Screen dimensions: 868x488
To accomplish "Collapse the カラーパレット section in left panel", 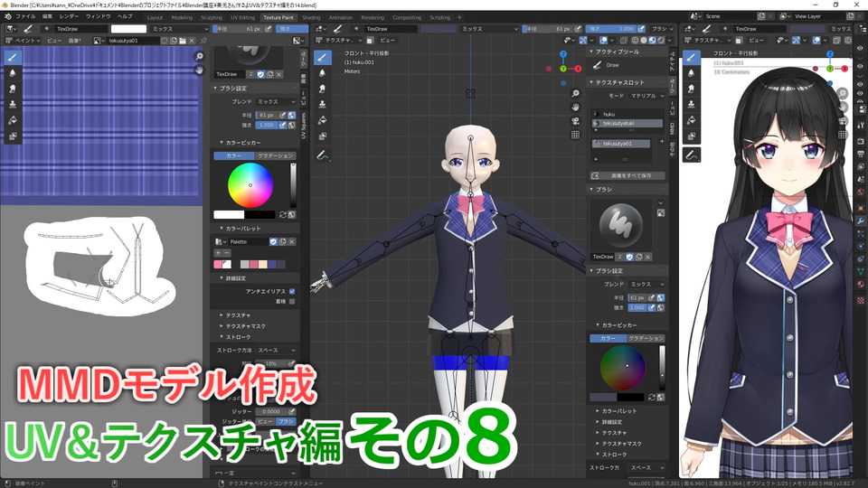I will coord(242,229).
